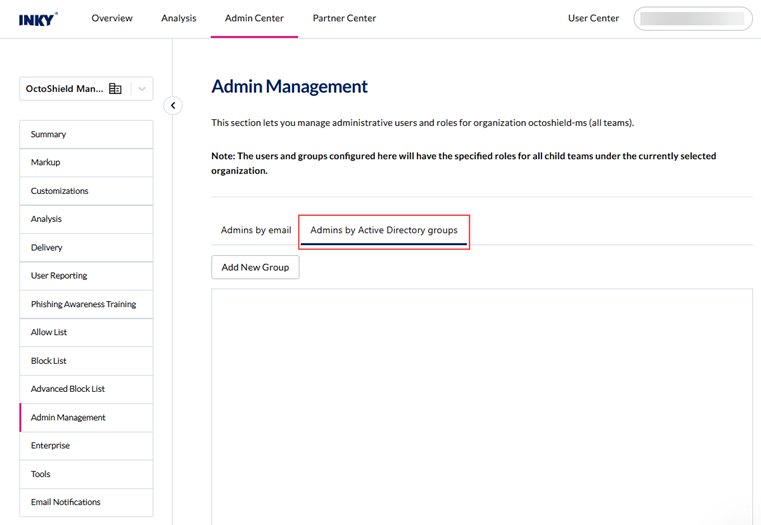
Task: Open the Advanced Block List
Action: (86, 389)
